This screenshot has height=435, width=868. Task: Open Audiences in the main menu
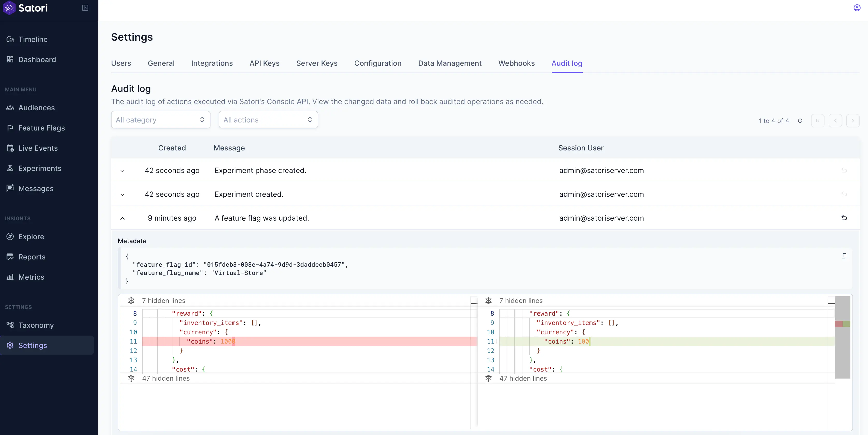[x=37, y=108]
